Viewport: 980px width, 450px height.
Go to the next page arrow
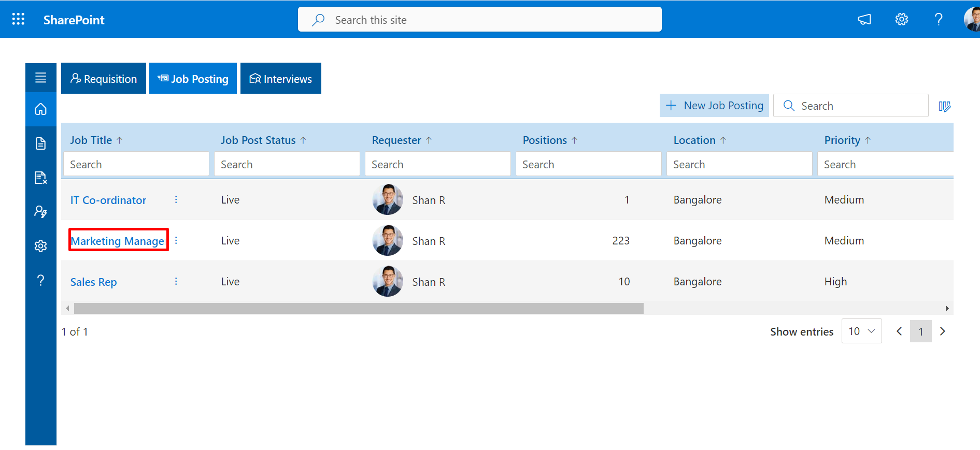click(x=943, y=331)
